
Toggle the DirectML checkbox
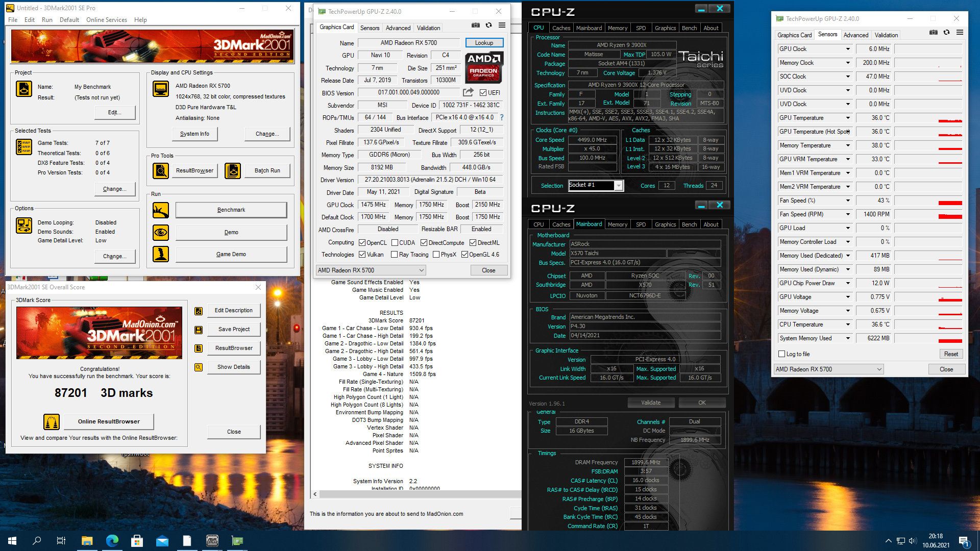[473, 243]
